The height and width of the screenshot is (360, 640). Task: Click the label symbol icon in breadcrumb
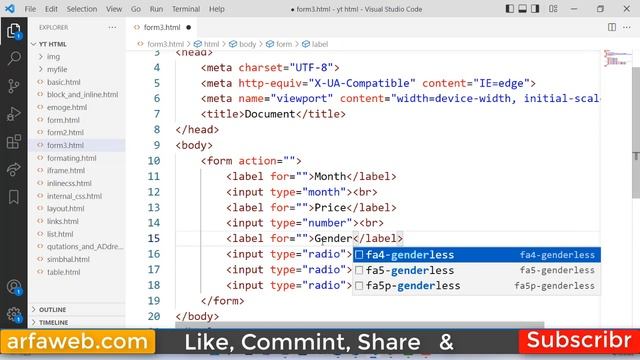tap(306, 44)
